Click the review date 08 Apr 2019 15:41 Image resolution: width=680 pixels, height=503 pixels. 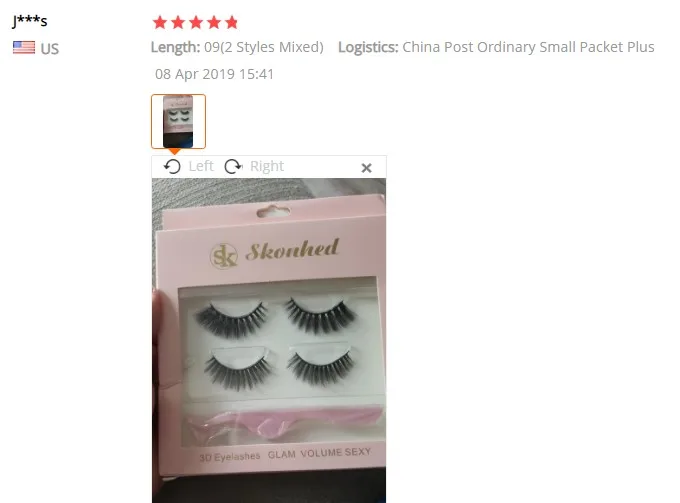(214, 74)
